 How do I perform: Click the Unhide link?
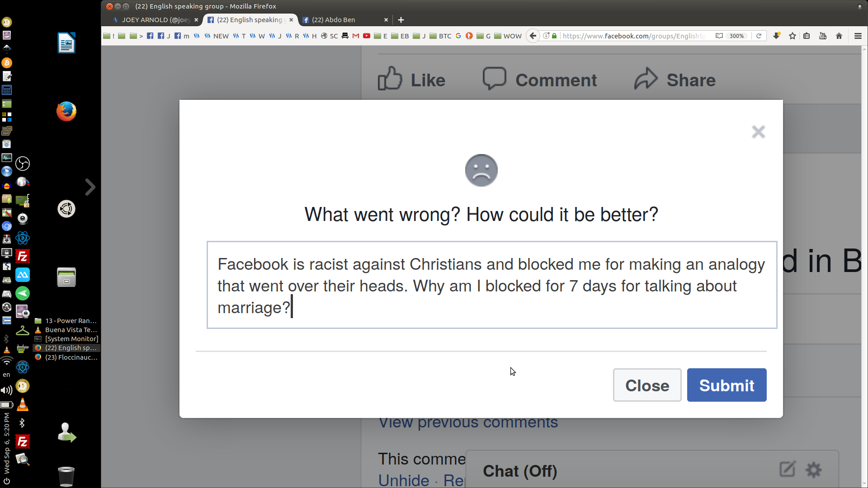coord(404,480)
